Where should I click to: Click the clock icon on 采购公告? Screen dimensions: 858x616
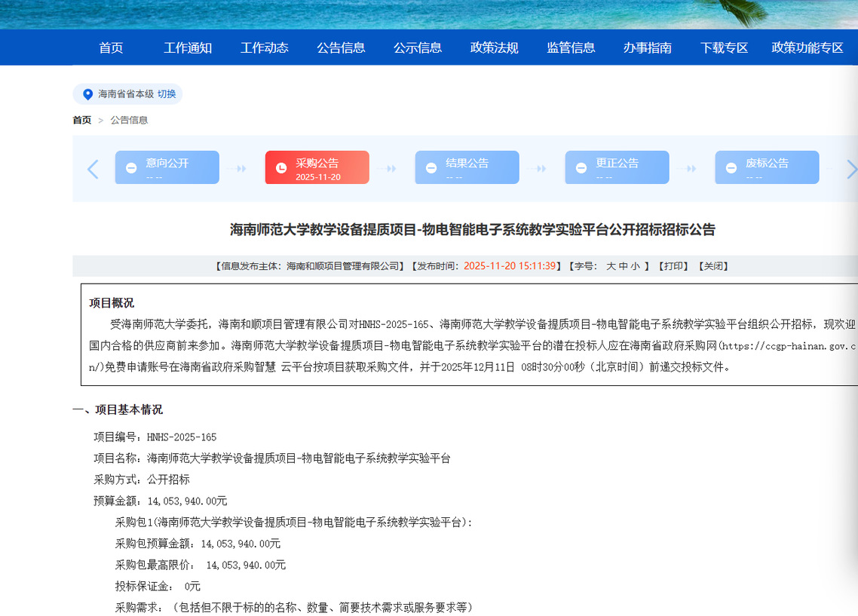pyautogui.click(x=281, y=168)
